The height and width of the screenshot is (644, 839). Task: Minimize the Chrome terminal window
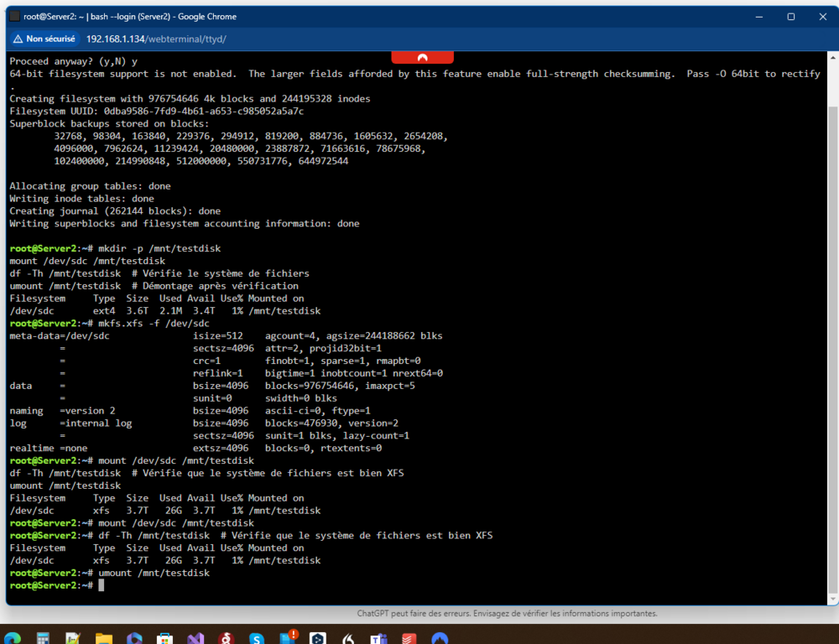tap(758, 17)
